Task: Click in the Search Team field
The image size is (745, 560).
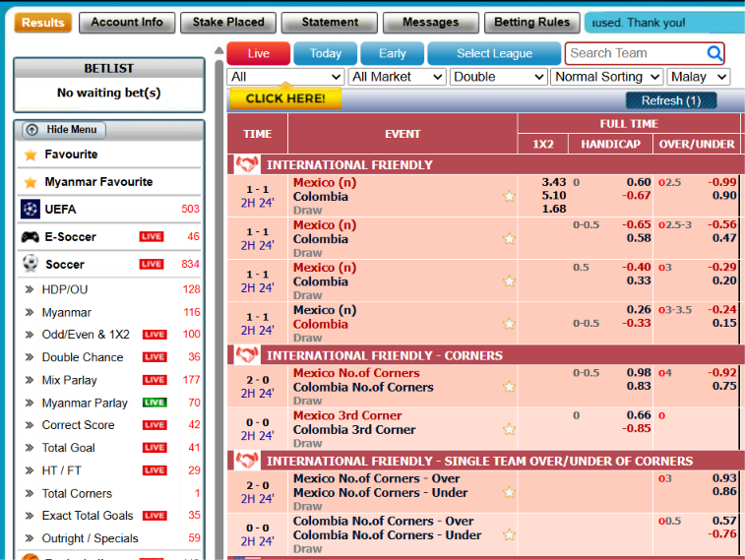Action: click(637, 53)
